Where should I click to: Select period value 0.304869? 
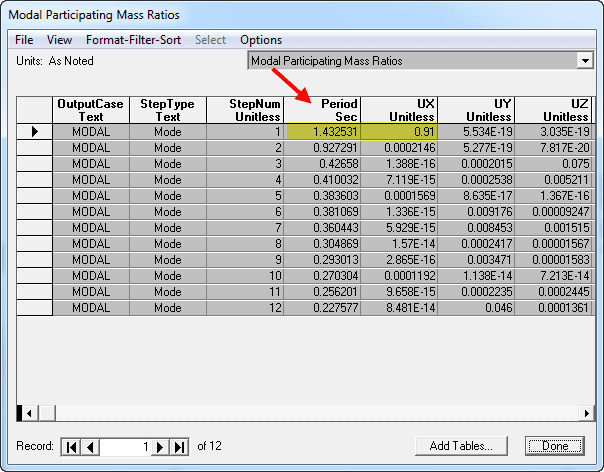(322, 244)
